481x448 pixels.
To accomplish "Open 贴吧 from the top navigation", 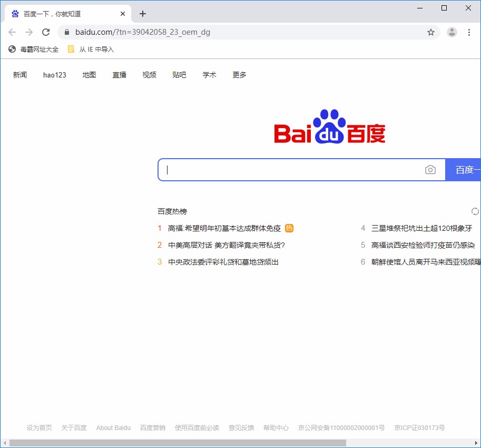I will tap(179, 75).
